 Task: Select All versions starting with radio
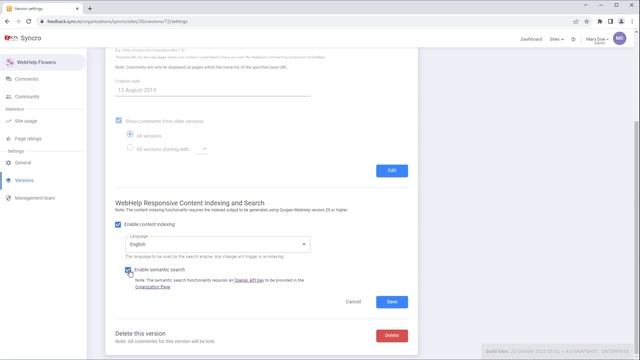pyautogui.click(x=130, y=148)
